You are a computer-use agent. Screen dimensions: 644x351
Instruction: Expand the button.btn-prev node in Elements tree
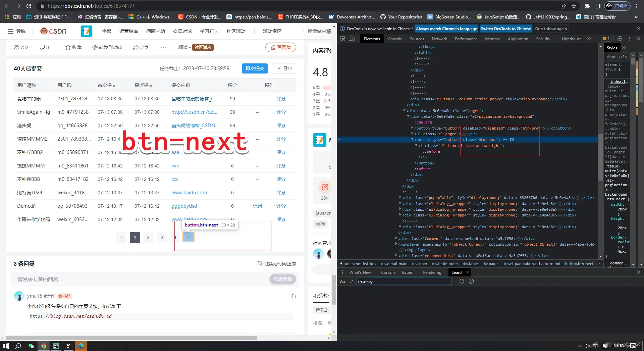tap(412, 128)
